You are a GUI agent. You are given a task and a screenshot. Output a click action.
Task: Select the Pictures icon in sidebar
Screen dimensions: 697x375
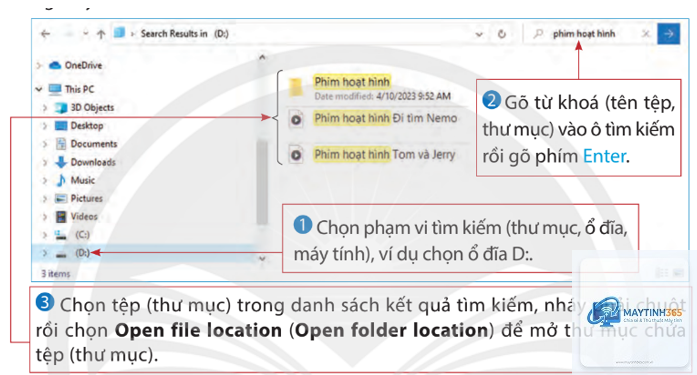click(x=61, y=198)
